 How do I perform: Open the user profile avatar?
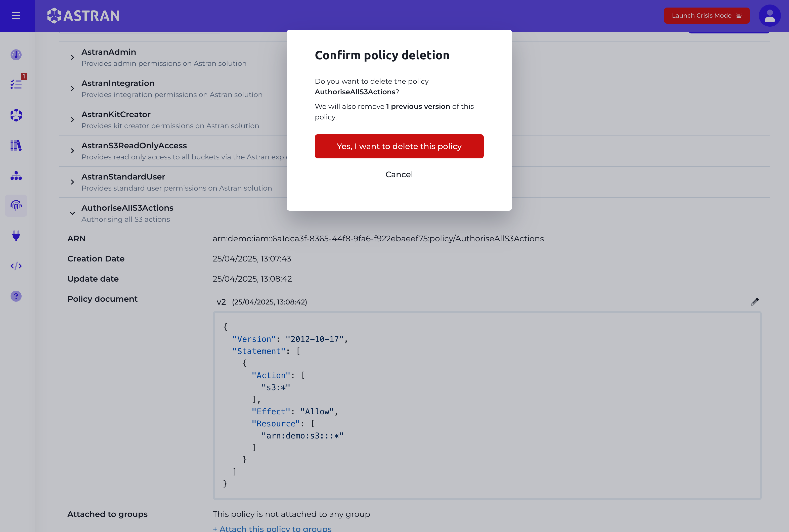click(769, 16)
